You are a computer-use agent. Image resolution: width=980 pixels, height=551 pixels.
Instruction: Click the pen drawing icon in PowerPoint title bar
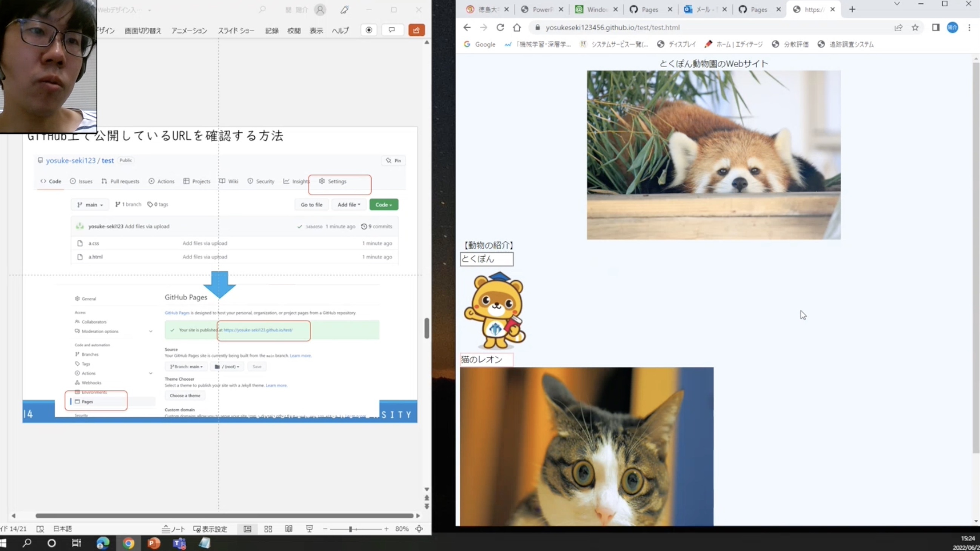point(345,9)
